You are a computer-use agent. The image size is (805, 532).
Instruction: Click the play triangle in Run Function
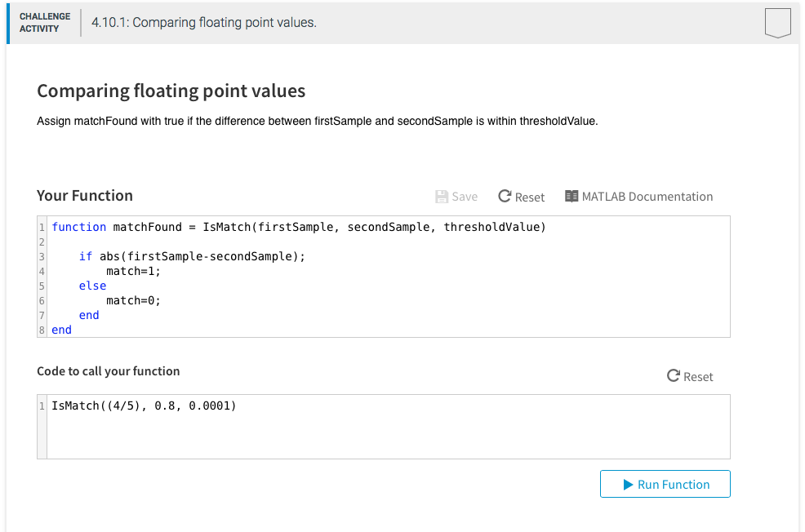628,483
